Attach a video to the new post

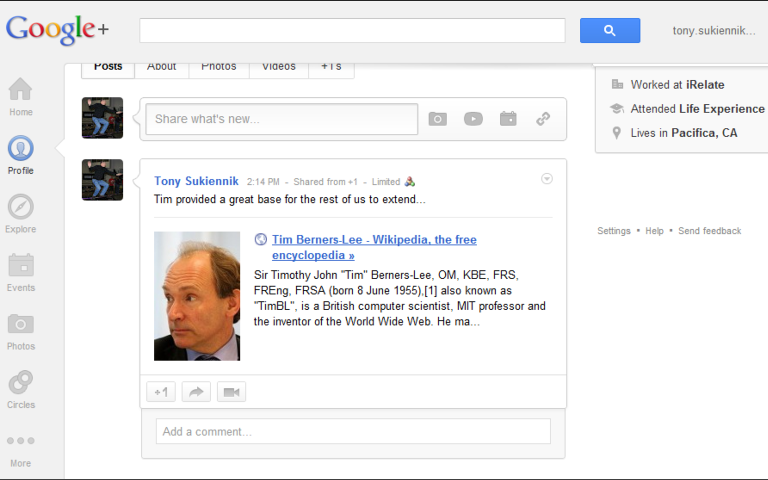click(473, 119)
